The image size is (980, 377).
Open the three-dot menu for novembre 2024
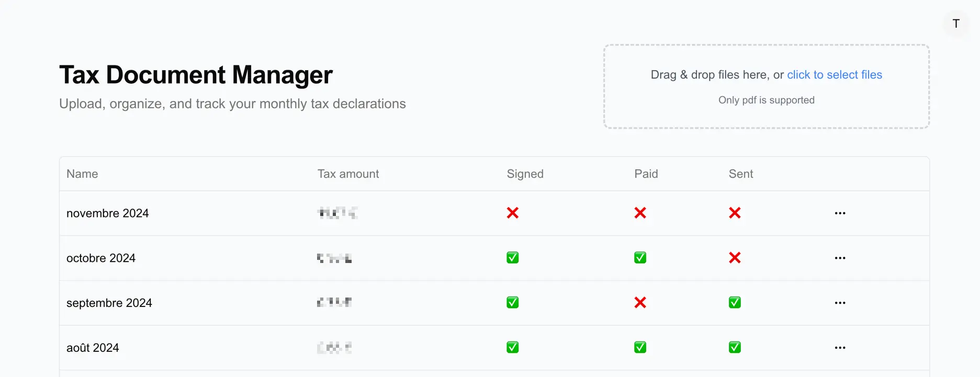(840, 213)
